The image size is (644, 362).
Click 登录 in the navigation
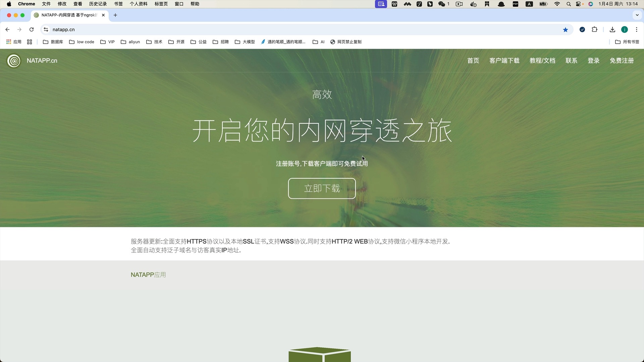click(594, 61)
